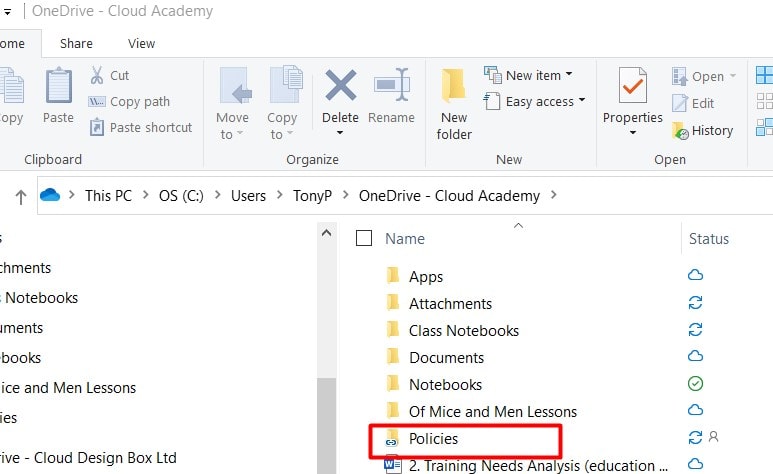Click OneDrive cloud icon in address bar
This screenshot has width=773, height=474.
pos(50,195)
